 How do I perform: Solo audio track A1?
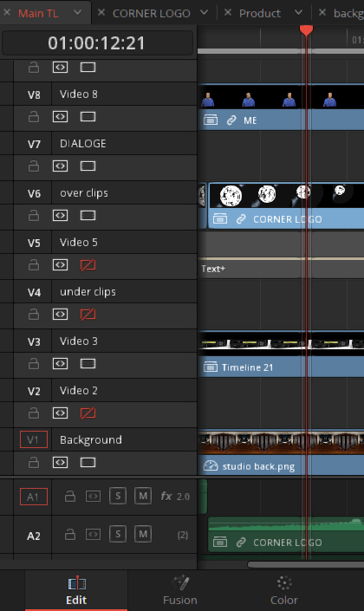(x=118, y=496)
